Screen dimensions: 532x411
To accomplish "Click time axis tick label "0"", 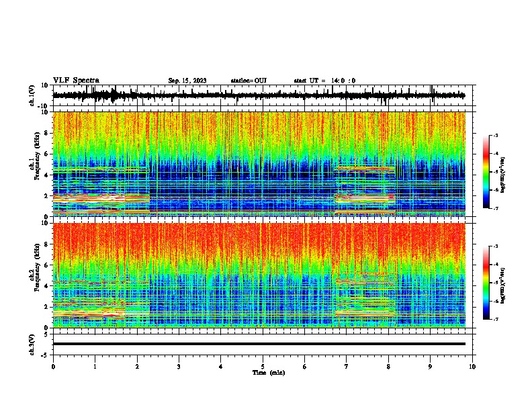I will pos(53,367).
